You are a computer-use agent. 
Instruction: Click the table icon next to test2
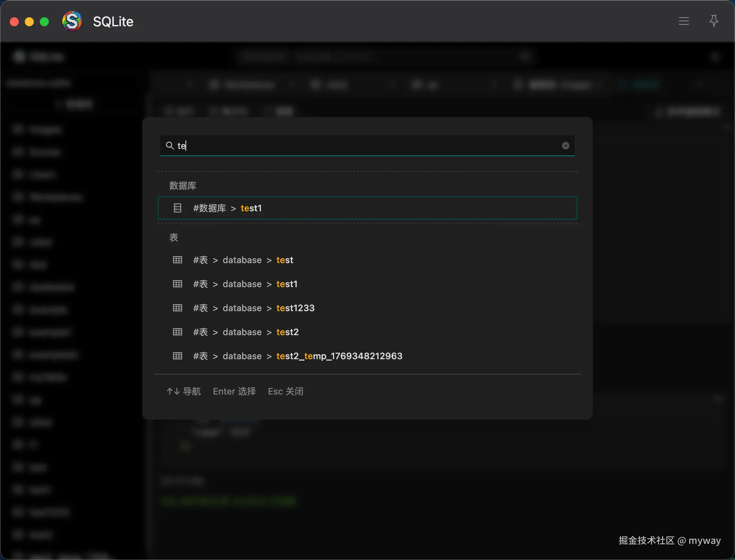coord(178,332)
